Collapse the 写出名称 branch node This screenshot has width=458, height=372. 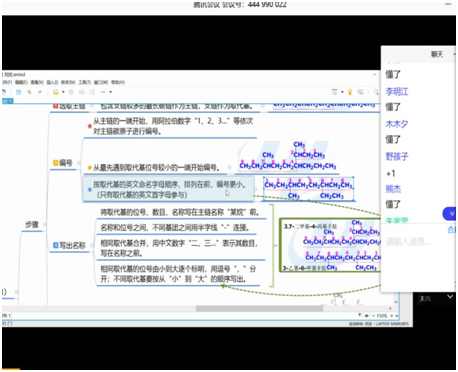coord(92,246)
